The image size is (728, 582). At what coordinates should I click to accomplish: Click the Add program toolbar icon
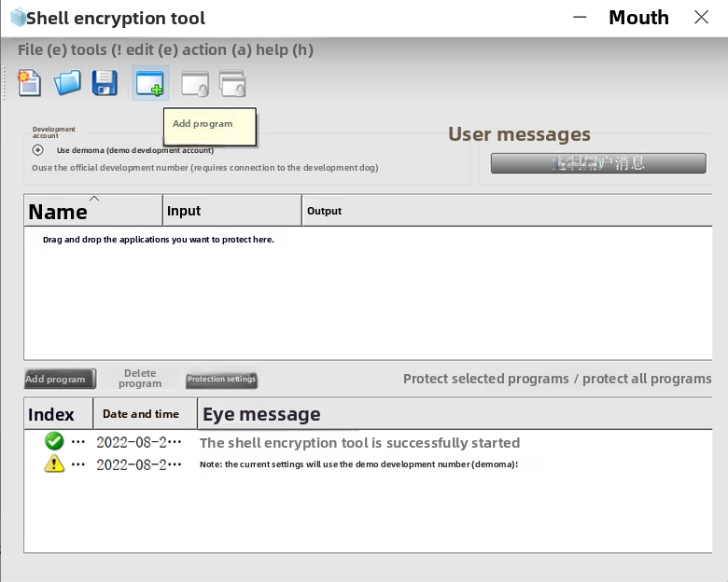pos(149,84)
